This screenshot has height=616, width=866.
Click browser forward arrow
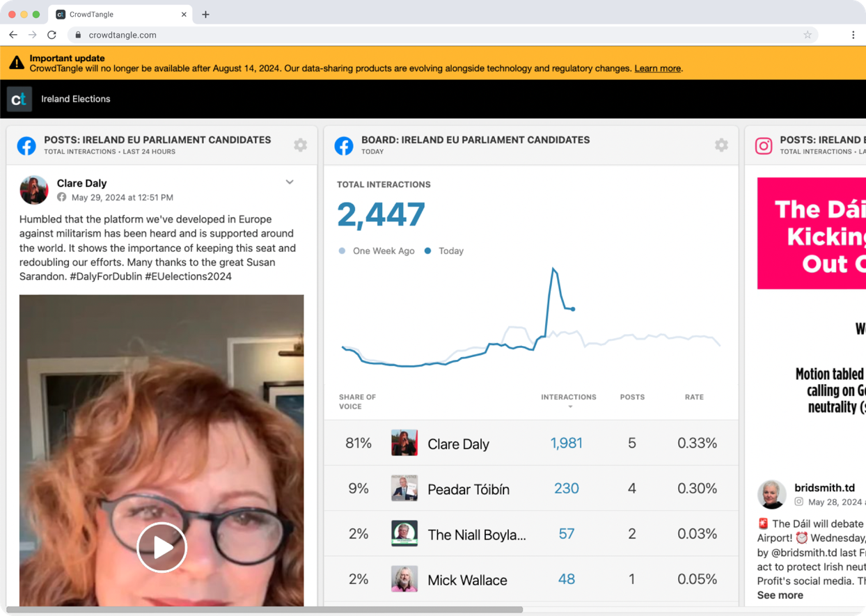[x=33, y=35]
